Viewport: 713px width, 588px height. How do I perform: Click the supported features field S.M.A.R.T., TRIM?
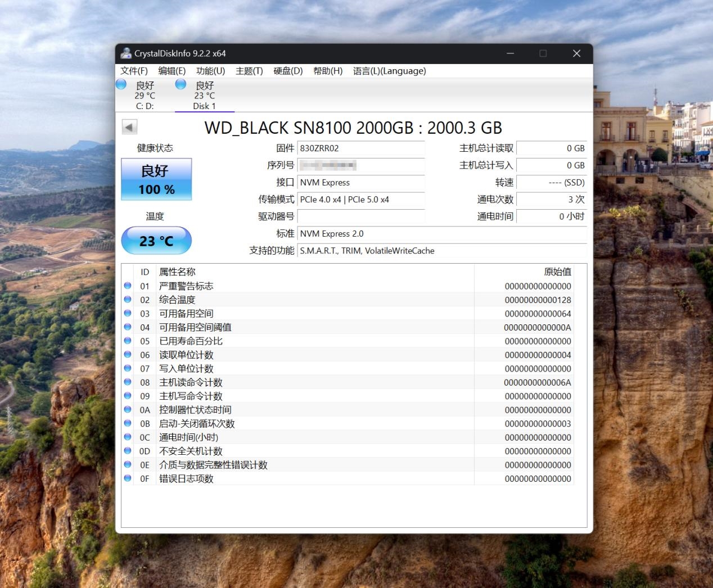[x=442, y=251]
